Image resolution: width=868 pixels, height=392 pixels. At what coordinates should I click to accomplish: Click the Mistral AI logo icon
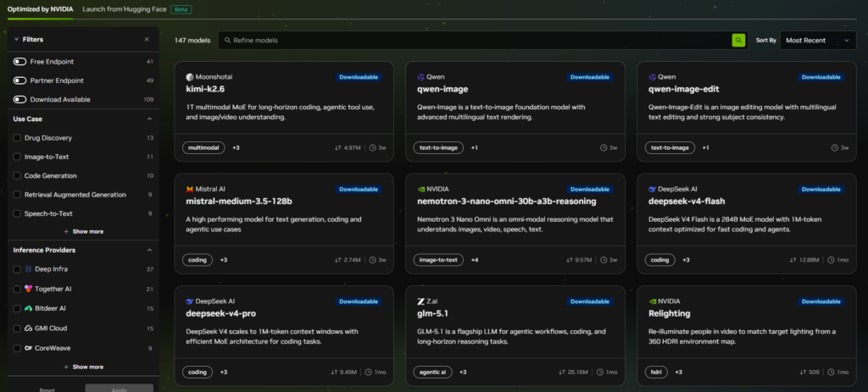coord(190,189)
